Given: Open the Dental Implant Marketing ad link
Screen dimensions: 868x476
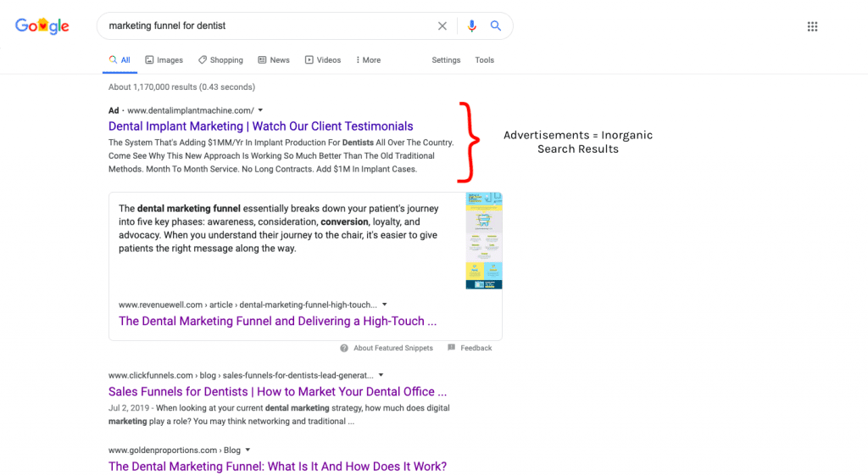Looking at the screenshot, I should [x=261, y=126].
